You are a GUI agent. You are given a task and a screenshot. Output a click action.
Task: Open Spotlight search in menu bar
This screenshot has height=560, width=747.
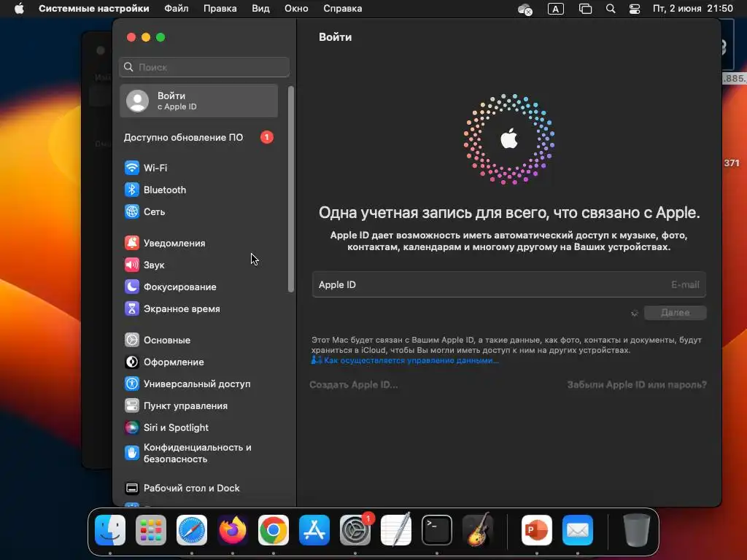[611, 9]
